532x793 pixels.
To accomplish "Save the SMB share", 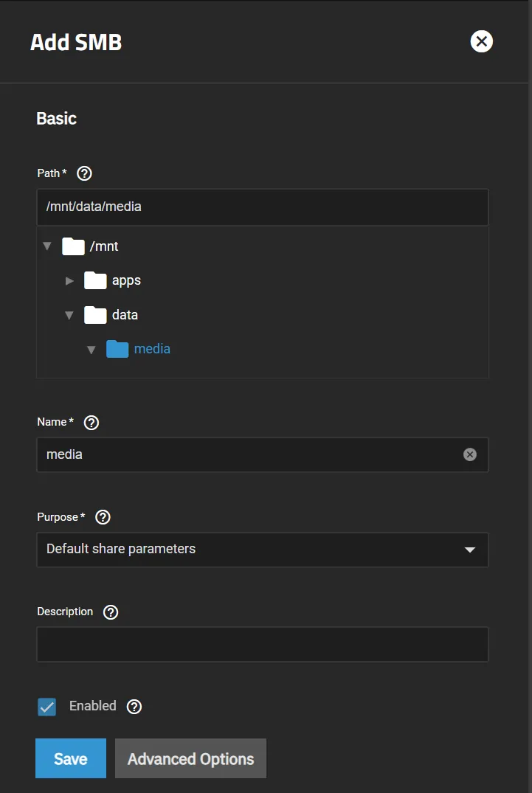I will 71,758.
